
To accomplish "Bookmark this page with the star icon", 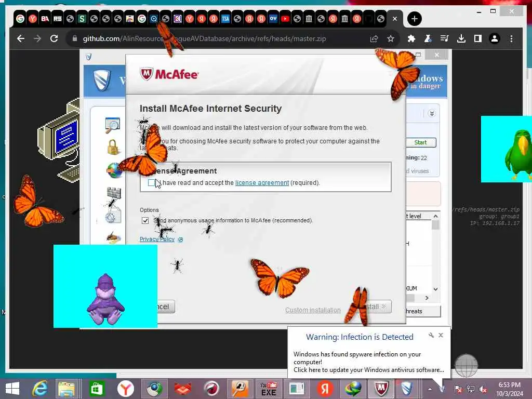I will click(391, 38).
